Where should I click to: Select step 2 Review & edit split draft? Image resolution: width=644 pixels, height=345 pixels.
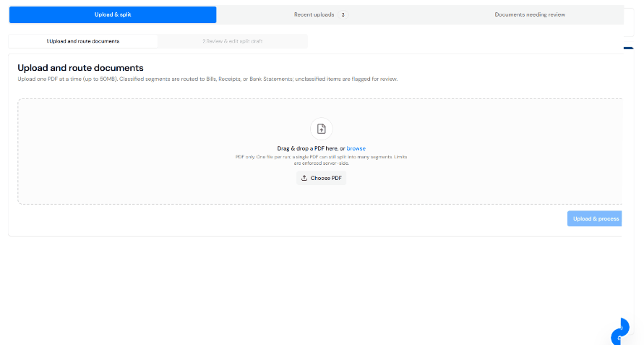point(233,41)
